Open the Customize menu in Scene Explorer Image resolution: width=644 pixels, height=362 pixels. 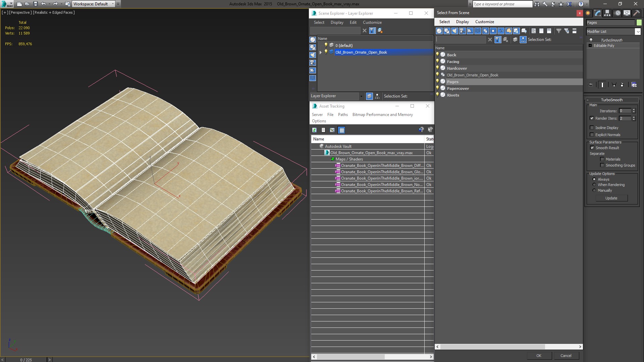pyautogui.click(x=372, y=22)
